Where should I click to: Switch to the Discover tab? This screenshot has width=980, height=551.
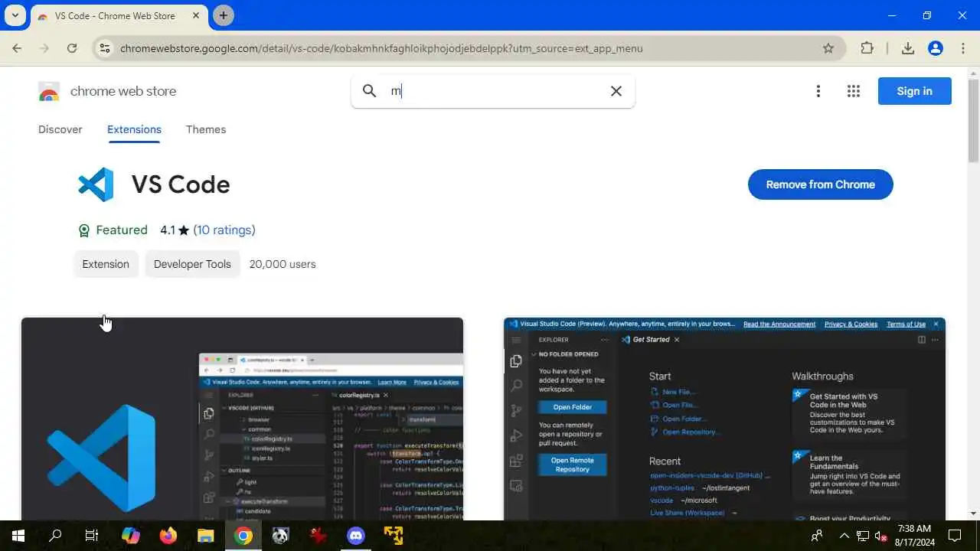60,129
